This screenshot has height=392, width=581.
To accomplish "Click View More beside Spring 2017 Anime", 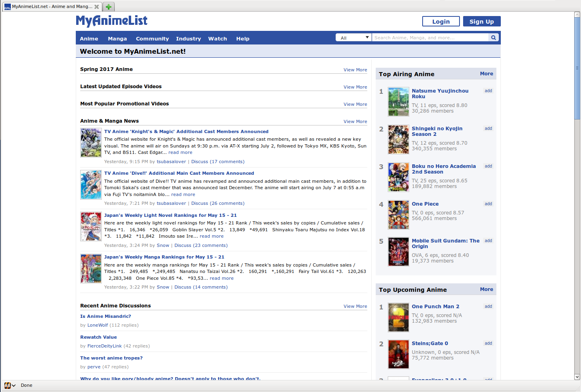I will click(355, 70).
